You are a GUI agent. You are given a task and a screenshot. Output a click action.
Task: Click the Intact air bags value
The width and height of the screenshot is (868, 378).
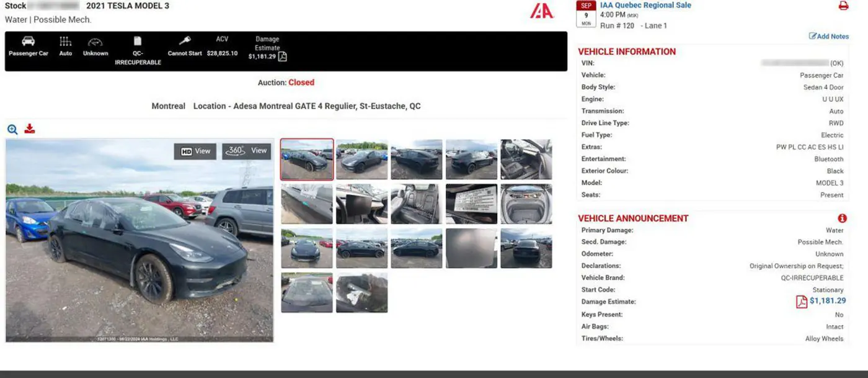(835, 327)
